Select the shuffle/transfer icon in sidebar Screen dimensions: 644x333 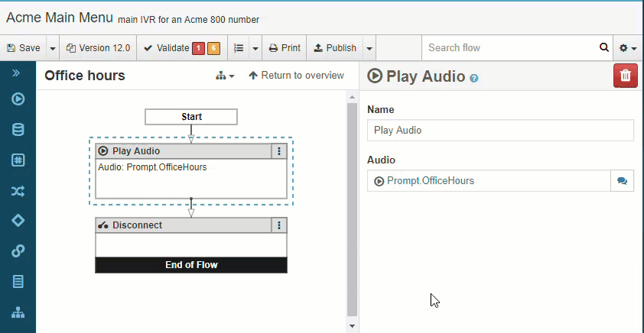coord(18,191)
